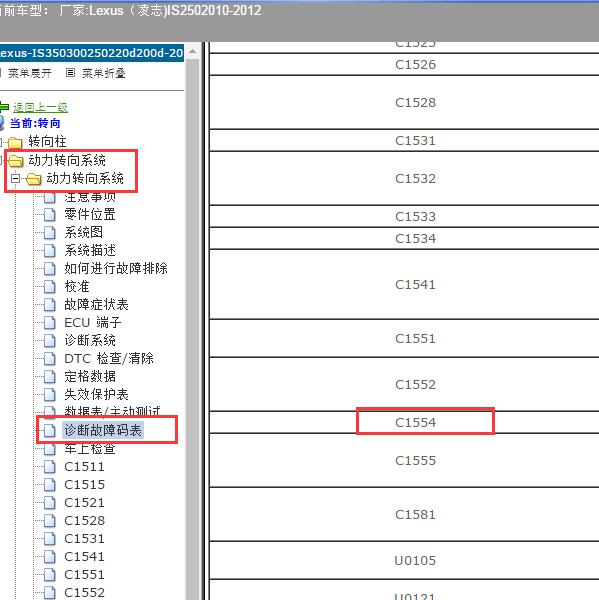Image resolution: width=599 pixels, height=600 pixels.
Task: Click the page icon beside tree item C1511
Action: click(49, 467)
